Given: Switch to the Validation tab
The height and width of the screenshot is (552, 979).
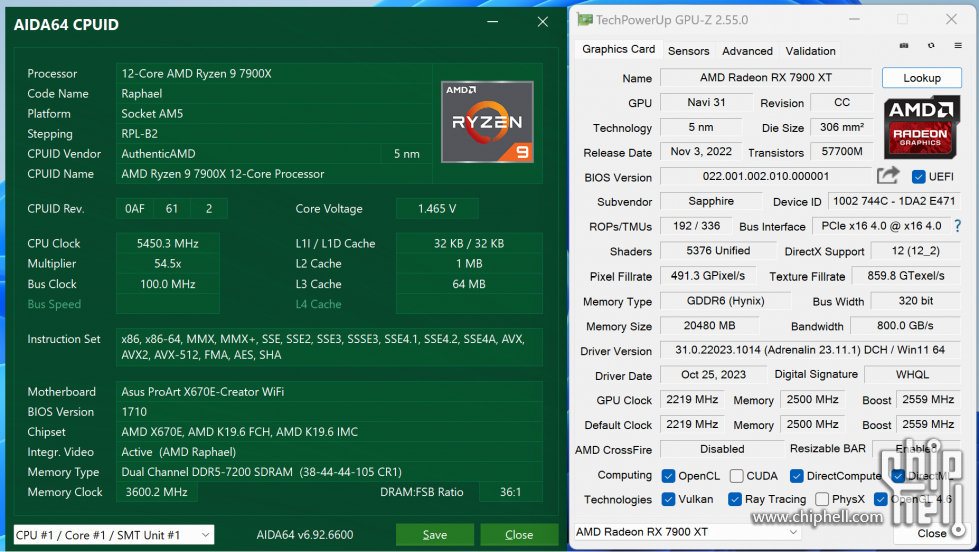Looking at the screenshot, I should pyautogui.click(x=810, y=51).
